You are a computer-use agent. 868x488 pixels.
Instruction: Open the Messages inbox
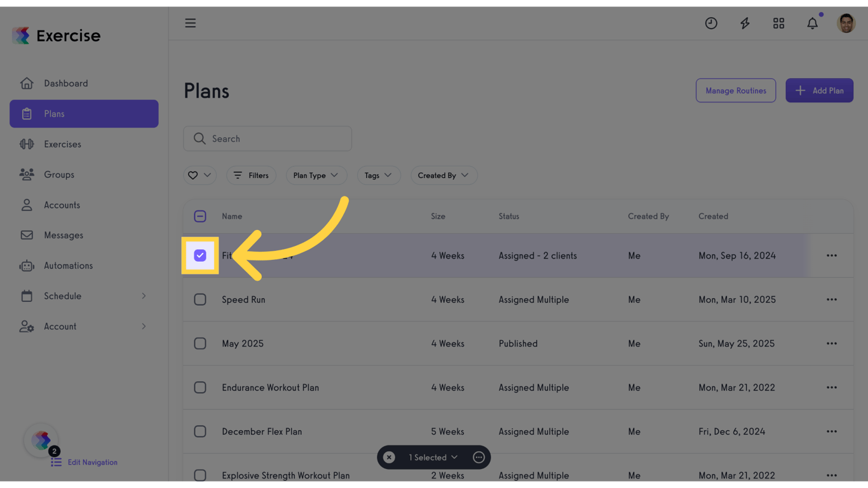(64, 235)
